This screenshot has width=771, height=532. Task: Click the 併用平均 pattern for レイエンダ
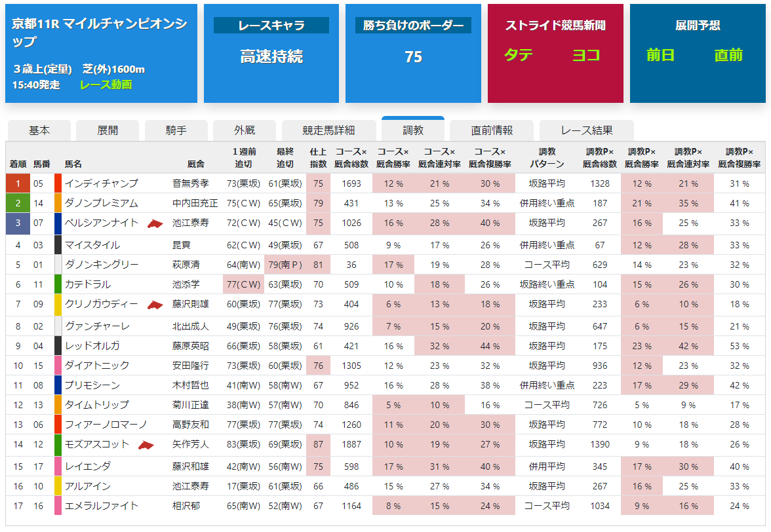pyautogui.click(x=547, y=466)
